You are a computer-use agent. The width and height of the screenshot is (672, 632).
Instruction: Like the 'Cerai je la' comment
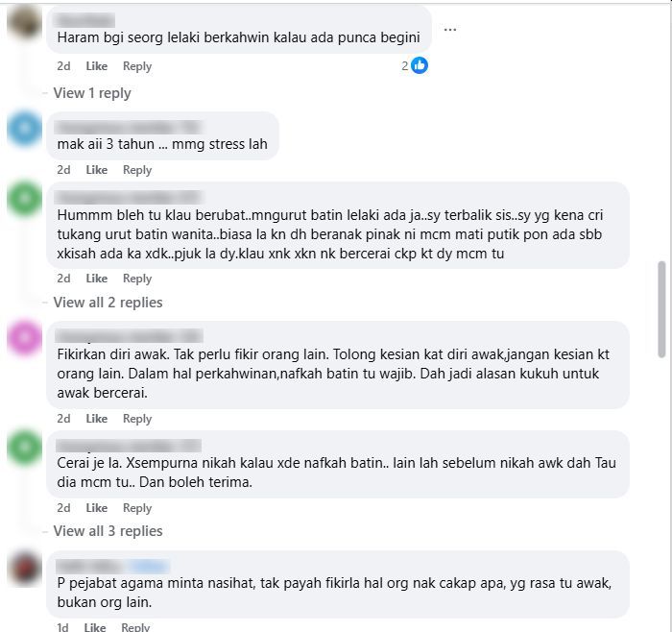click(96, 508)
